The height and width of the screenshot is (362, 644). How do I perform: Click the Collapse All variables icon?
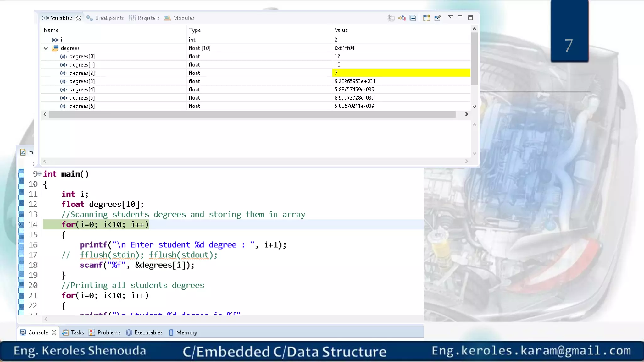tap(413, 18)
